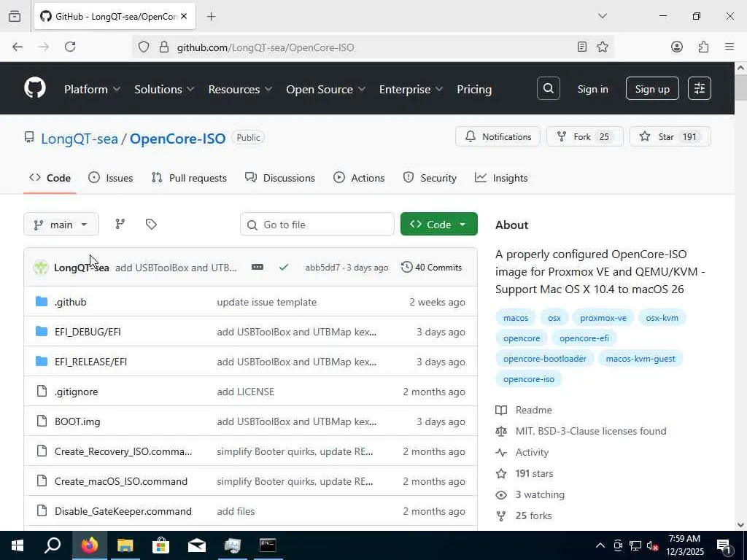Screen dimensions: 747x560
Task: Click the opencore-bootloader topic tag
Action: 544,359
